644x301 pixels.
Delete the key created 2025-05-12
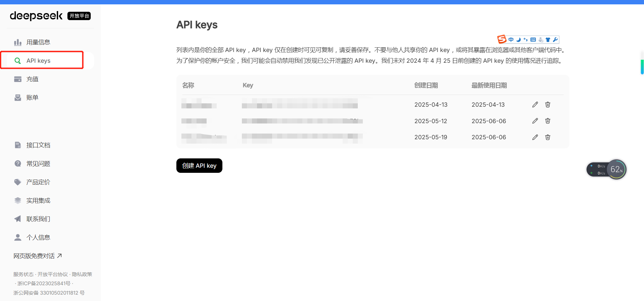coord(548,121)
